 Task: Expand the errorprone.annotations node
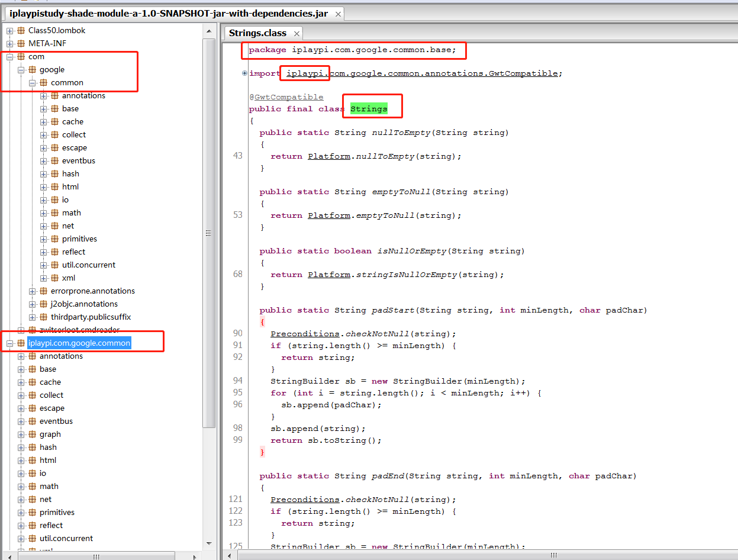pyautogui.click(x=32, y=291)
